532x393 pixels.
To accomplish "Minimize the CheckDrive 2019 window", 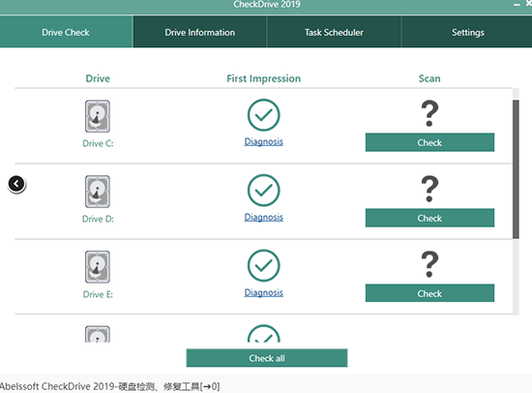I will coord(517,5).
